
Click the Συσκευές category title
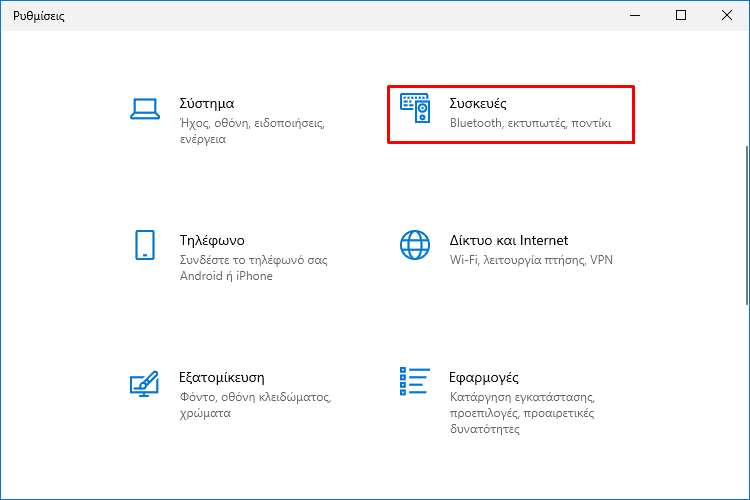tap(477, 103)
